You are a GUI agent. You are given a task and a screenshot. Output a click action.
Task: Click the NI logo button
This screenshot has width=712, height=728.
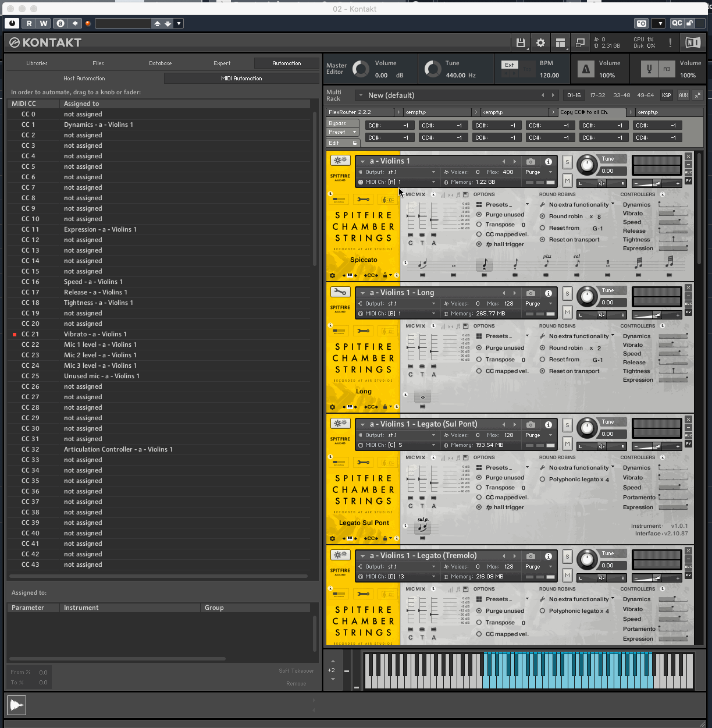click(692, 42)
